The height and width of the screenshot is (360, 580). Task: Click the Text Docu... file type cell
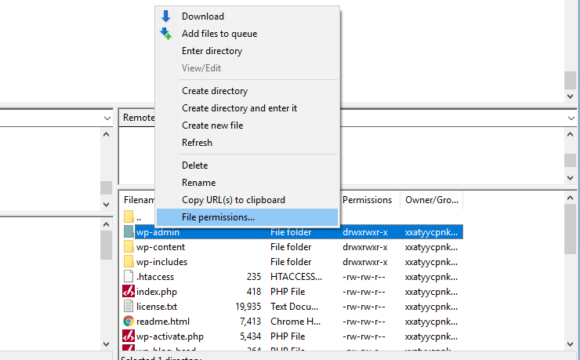point(294,306)
